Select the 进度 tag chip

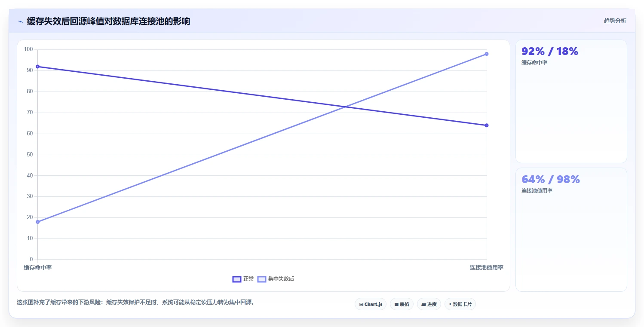[429, 304]
